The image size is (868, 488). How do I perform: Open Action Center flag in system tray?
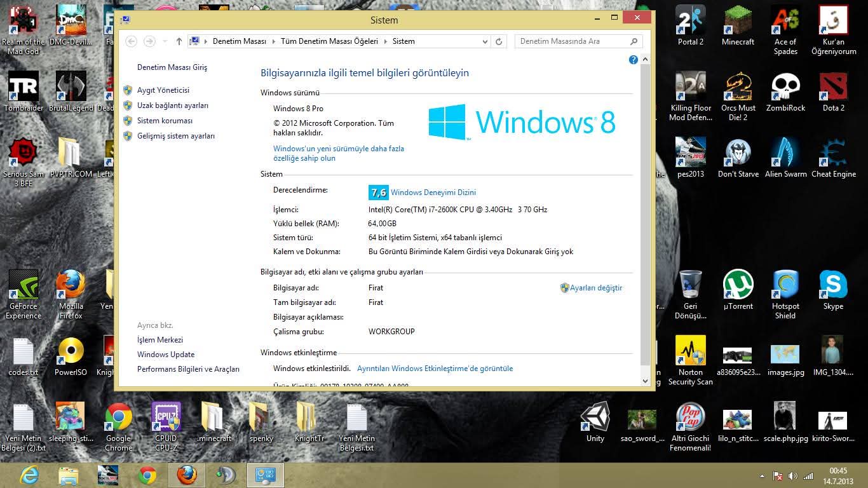777,476
